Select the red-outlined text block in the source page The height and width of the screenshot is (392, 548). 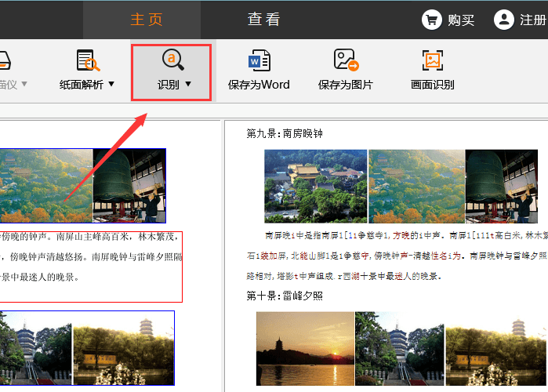[91, 267]
